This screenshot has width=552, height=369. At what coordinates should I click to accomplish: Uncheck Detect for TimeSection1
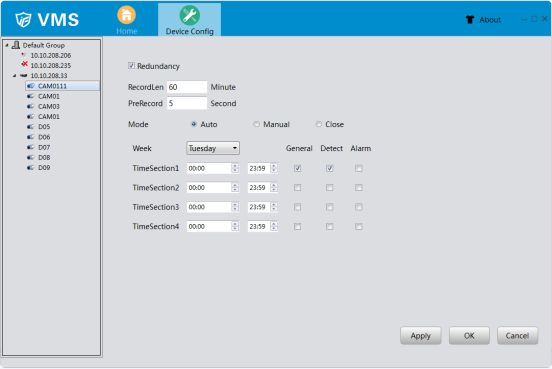coord(330,168)
